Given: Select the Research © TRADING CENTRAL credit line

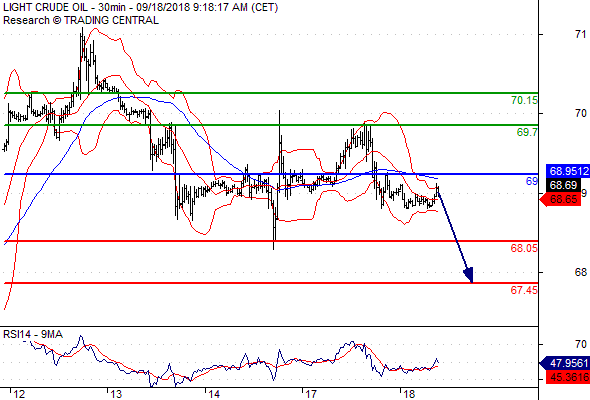Looking at the screenshot, I should click(x=81, y=20).
